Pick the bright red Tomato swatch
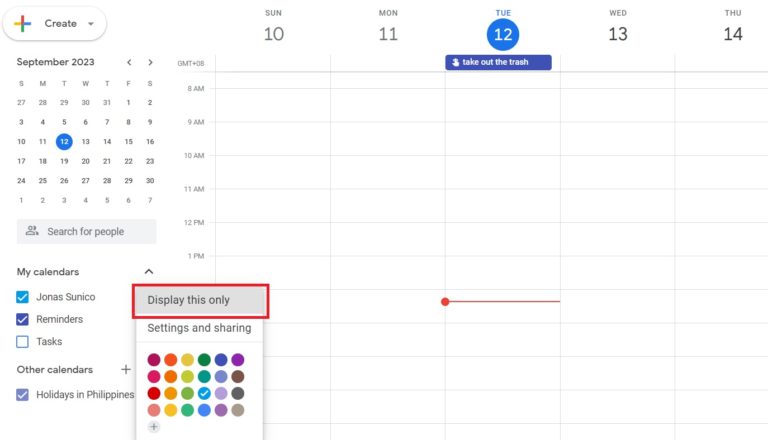This screenshot has height=440, width=768. pyautogui.click(x=154, y=393)
